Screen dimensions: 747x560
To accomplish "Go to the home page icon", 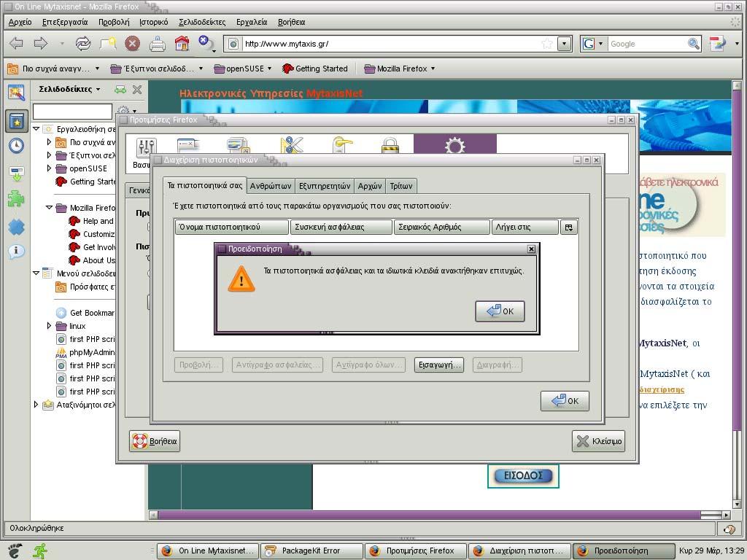I will coord(182,44).
